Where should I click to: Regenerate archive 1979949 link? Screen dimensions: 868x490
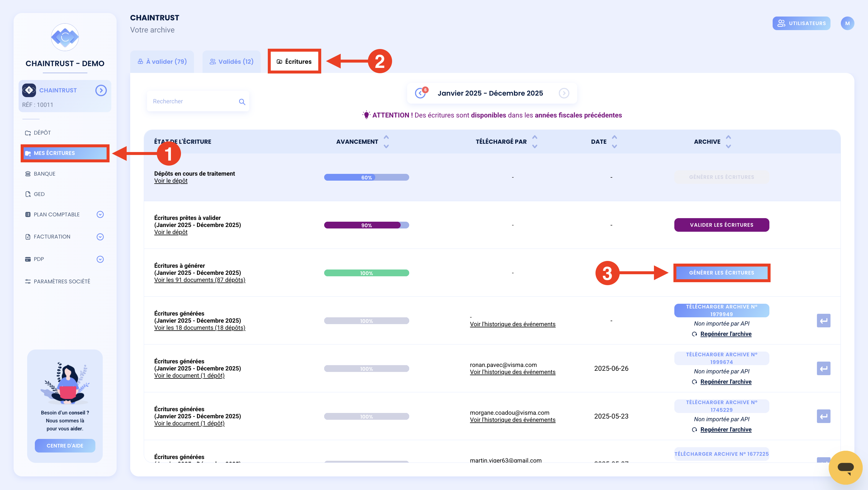click(x=725, y=334)
